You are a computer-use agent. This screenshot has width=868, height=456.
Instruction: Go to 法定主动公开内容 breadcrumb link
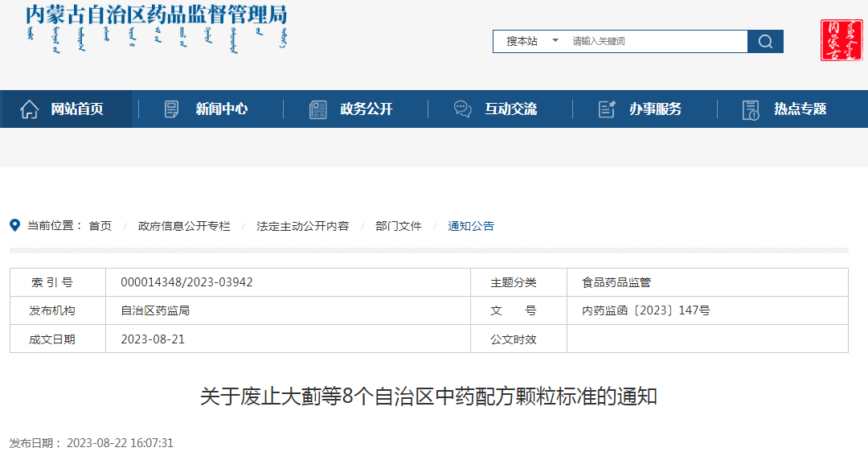pos(303,226)
